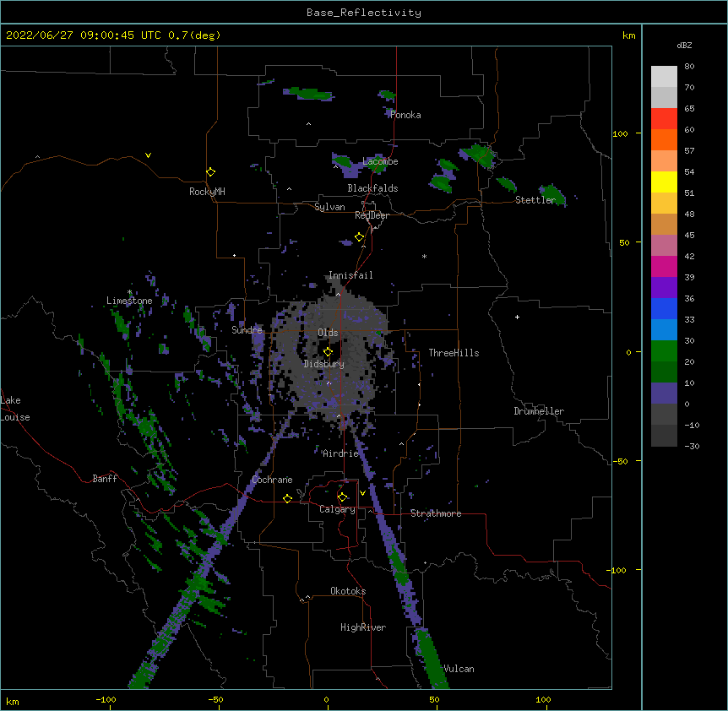Click the dBZ legend heading
The height and width of the screenshot is (711, 728).
click(684, 45)
